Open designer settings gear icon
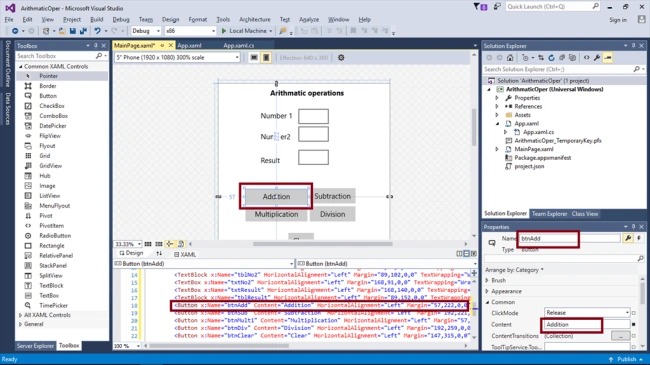The height and width of the screenshot is (365, 650). pos(341,58)
